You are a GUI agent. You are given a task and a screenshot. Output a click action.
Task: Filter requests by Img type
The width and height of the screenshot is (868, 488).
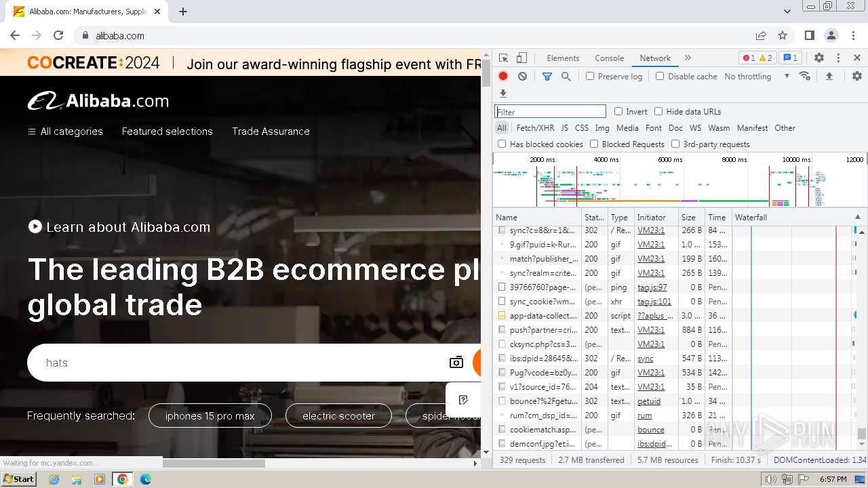coord(601,128)
